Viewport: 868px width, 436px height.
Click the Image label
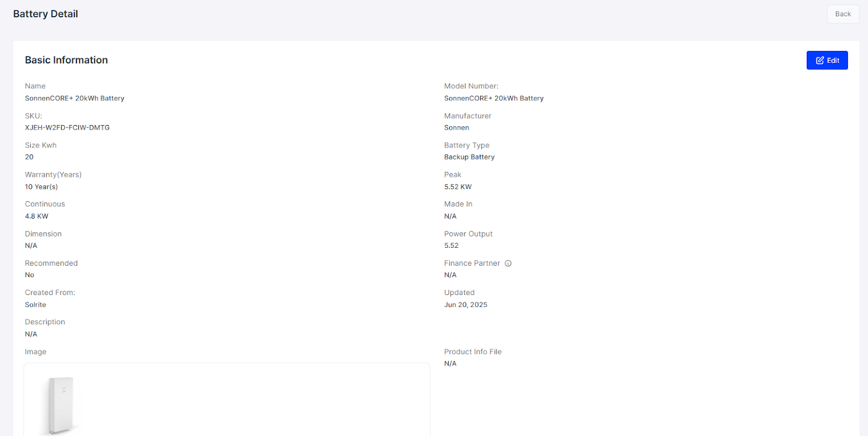[x=35, y=352]
